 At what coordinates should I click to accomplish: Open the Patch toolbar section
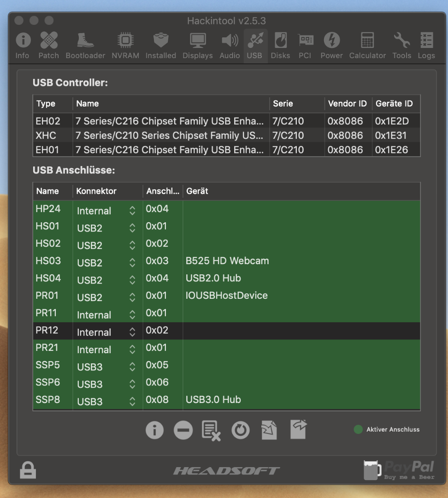click(x=48, y=46)
